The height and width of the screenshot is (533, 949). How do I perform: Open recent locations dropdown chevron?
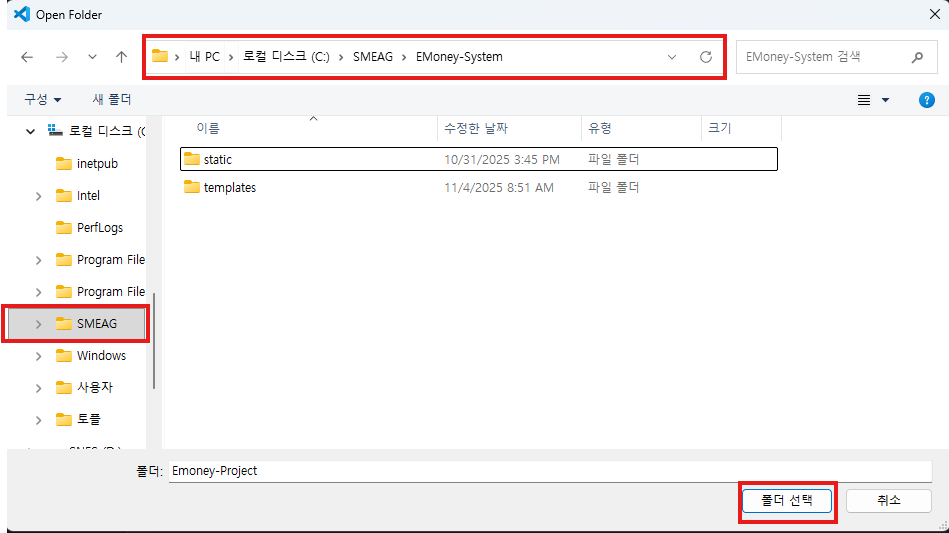click(x=92, y=57)
